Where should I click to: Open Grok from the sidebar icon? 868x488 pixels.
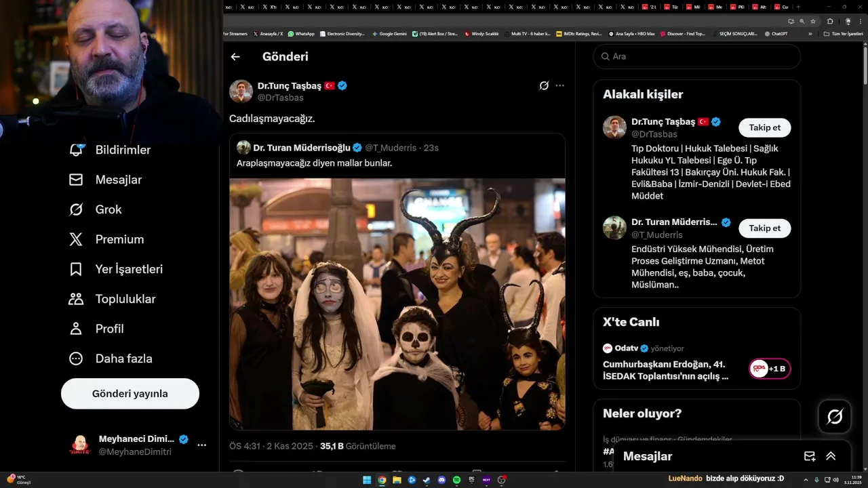[x=76, y=209]
